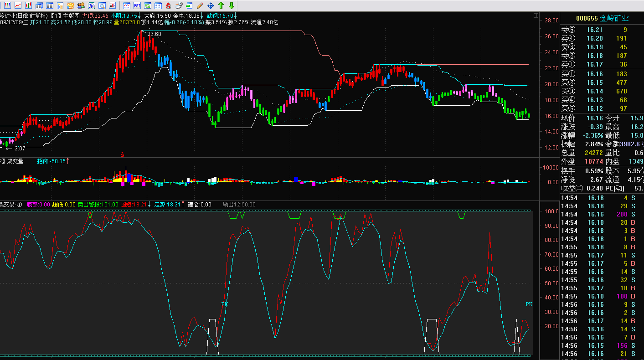Click the two-users icon in toolbar
Image resolution: width=644 pixels, height=360 pixels.
click(81, 5)
